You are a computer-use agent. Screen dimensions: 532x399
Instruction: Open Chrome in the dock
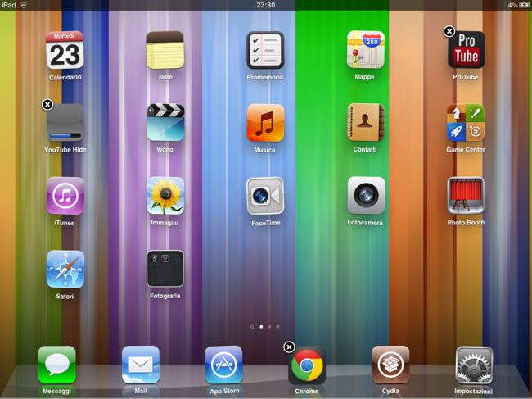click(x=307, y=365)
